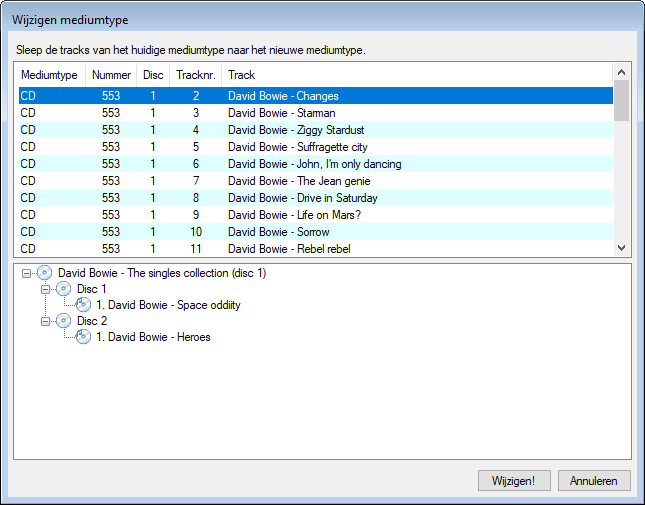Image resolution: width=645 pixels, height=505 pixels.
Task: Confirm with the Wijzigen! button
Action: 514,481
